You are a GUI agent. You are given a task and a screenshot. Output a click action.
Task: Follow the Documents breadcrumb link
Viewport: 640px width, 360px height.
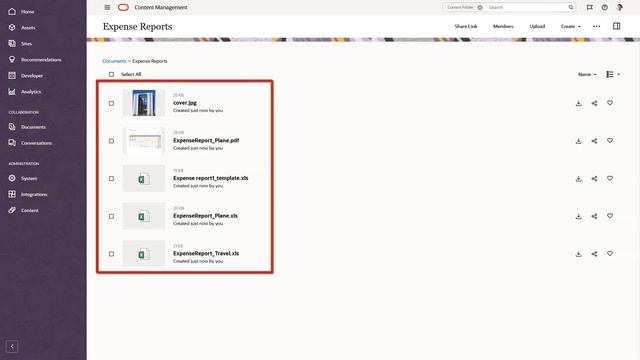click(x=114, y=61)
